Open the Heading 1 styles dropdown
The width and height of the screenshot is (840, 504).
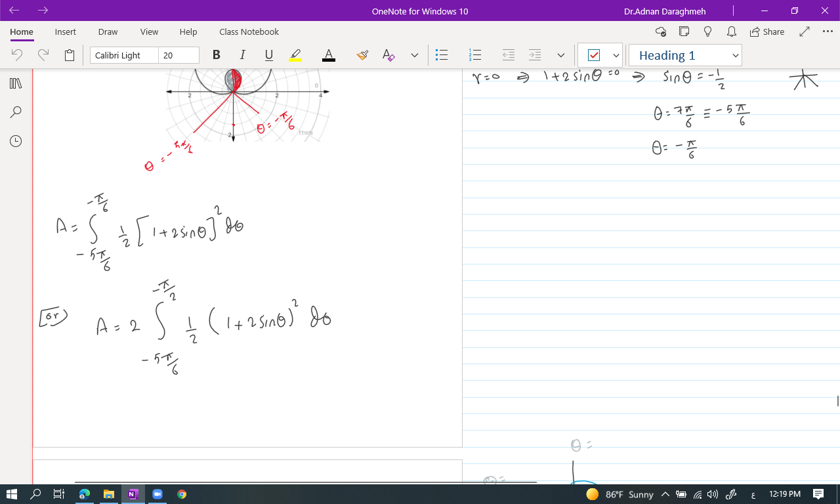tap(685, 55)
